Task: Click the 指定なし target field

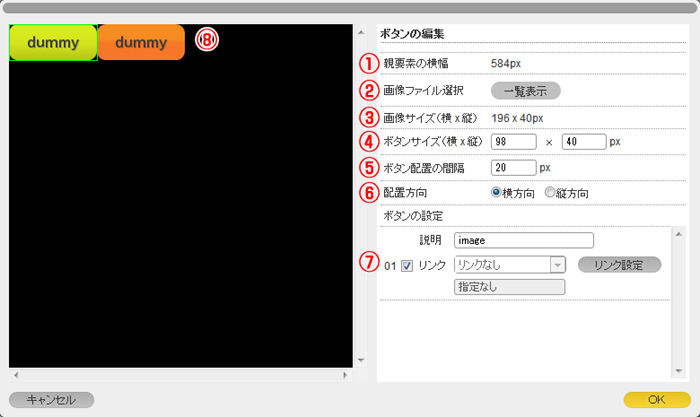Action: tap(509, 287)
